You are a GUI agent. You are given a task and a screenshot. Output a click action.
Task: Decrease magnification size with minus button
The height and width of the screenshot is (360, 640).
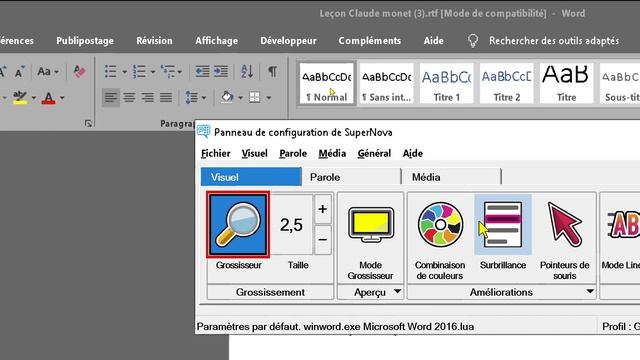click(322, 240)
